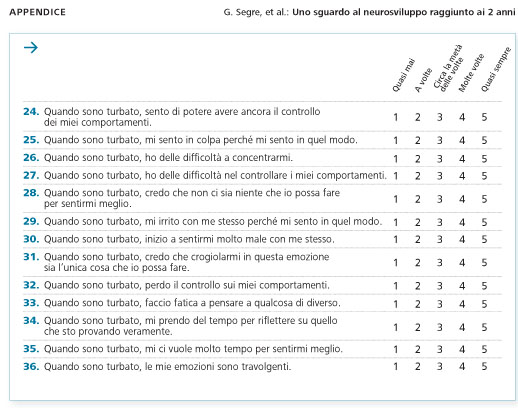Choose rating 3 for question 31
Image resolution: width=518 pixels, height=408 pixels.
click(440, 263)
